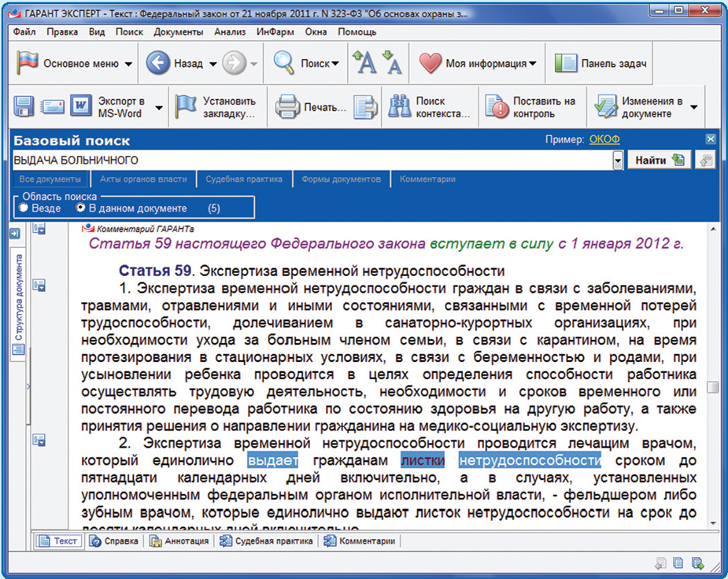This screenshot has height=579, width=728.
Task: Select the Везде search scope radio button
Action: tap(24, 208)
